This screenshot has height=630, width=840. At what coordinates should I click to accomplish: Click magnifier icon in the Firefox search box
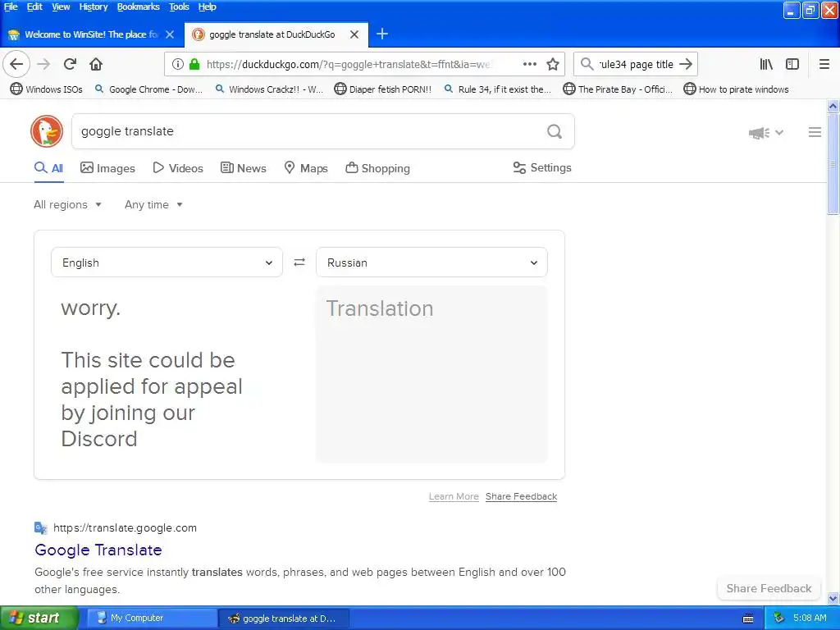pyautogui.click(x=587, y=64)
